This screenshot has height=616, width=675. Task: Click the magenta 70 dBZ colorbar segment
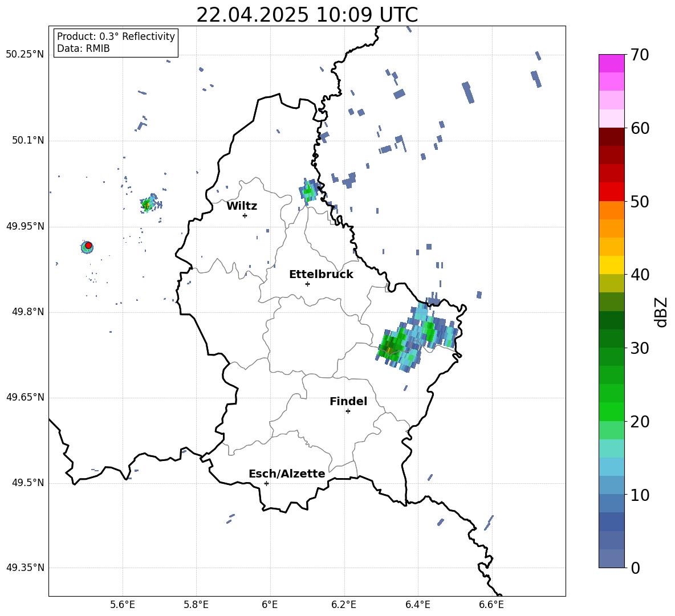click(x=612, y=63)
